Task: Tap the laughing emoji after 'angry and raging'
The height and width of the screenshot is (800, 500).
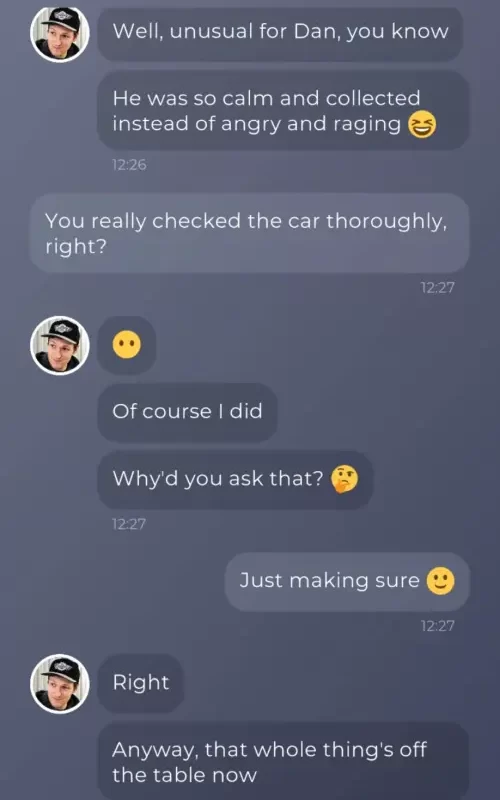Action: pyautogui.click(x=421, y=124)
